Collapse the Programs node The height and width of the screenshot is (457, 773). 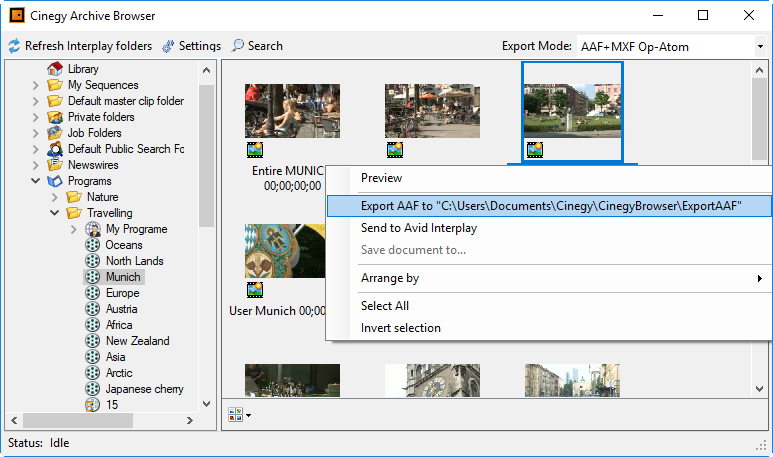pos(35,181)
